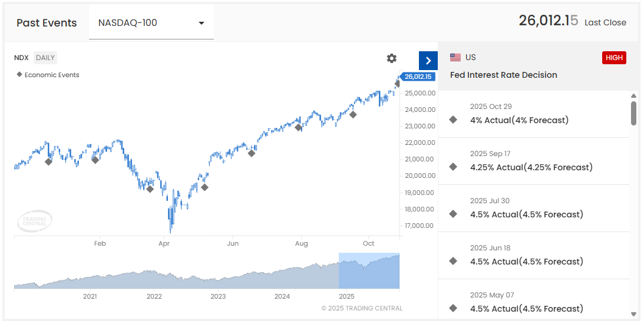Click the event marker near the 26,012.15 price tag
Image resolution: width=644 pixels, height=324 pixels.
398,84
